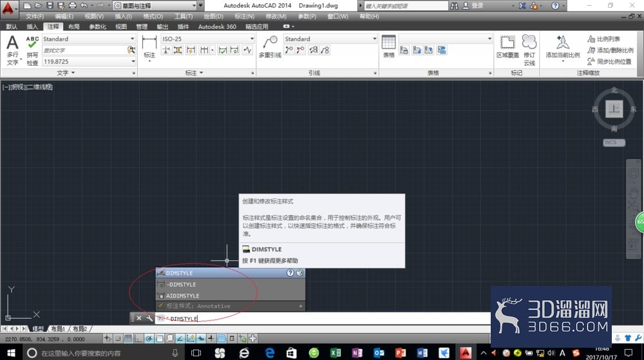Click the find text search icon

[131, 50]
